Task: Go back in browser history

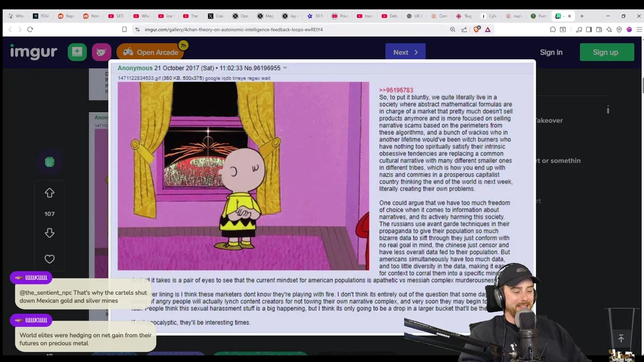Action: point(10,29)
